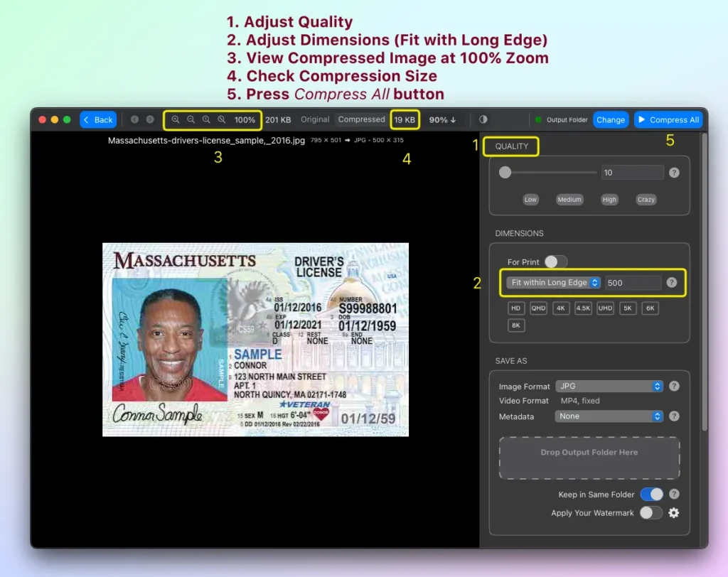Click the right panel scrollbar
This screenshot has height=577, width=728.
(x=705, y=283)
